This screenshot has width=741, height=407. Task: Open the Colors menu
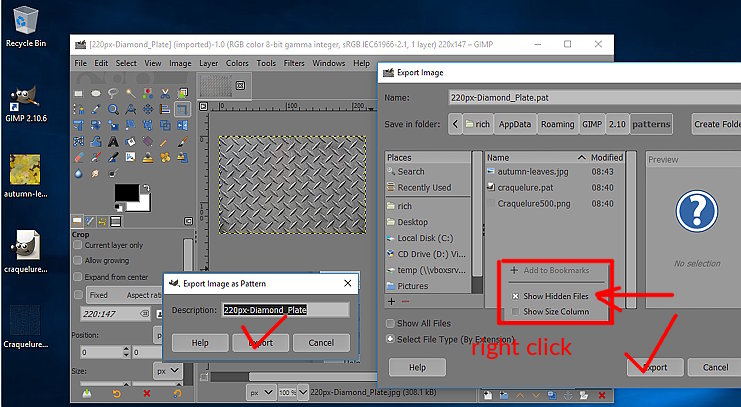point(237,63)
